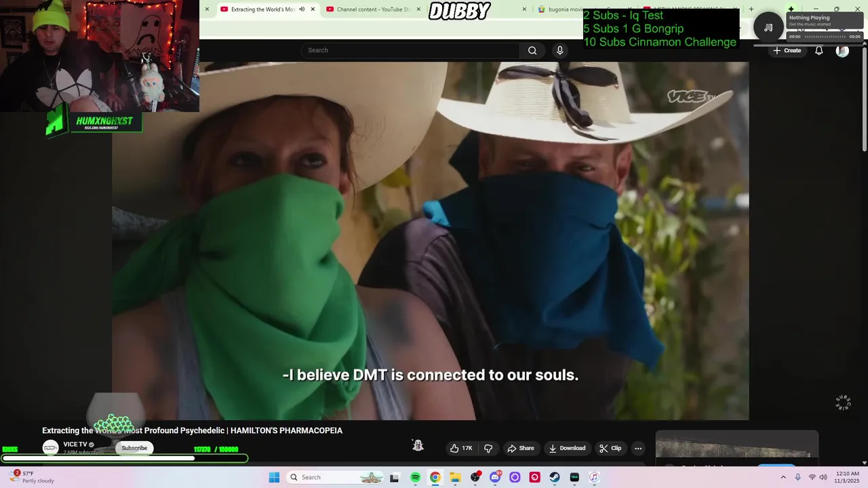868x488 pixels.
Task: Click the video player showing masked people
Action: point(431,241)
